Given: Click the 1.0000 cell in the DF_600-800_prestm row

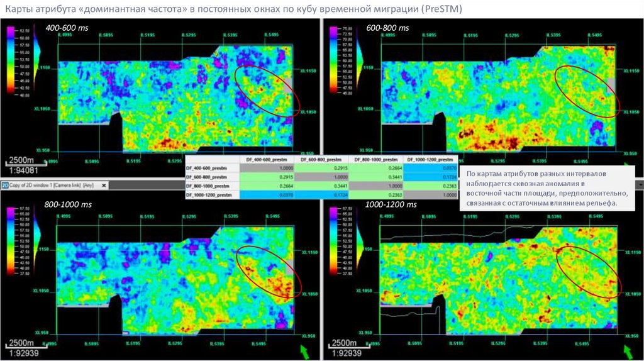Looking at the screenshot, I should (x=321, y=177).
